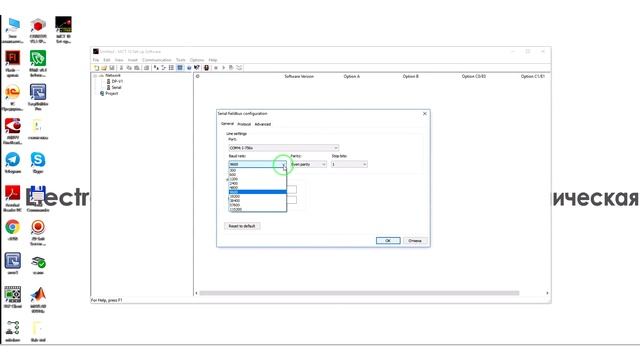Open the ABBYY FineReader desktop icon
The height and width of the screenshot is (360, 640).
point(13,131)
